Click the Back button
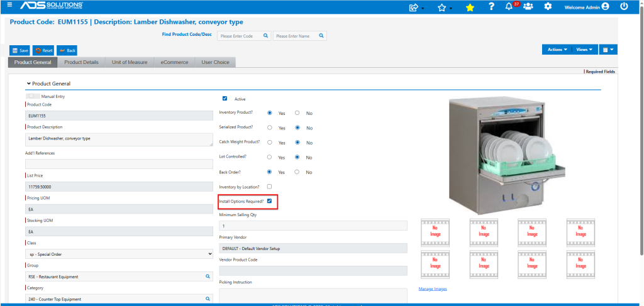The height and width of the screenshot is (306, 644). click(x=67, y=50)
